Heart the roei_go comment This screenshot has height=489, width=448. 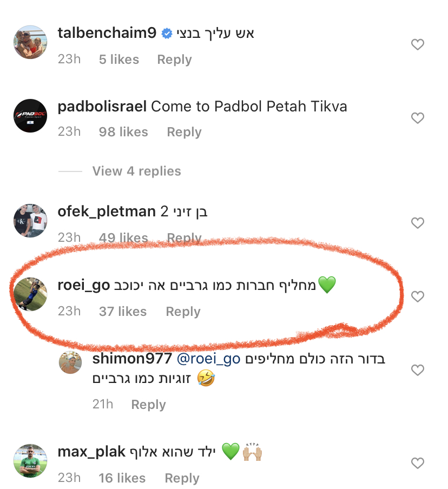[x=418, y=296]
